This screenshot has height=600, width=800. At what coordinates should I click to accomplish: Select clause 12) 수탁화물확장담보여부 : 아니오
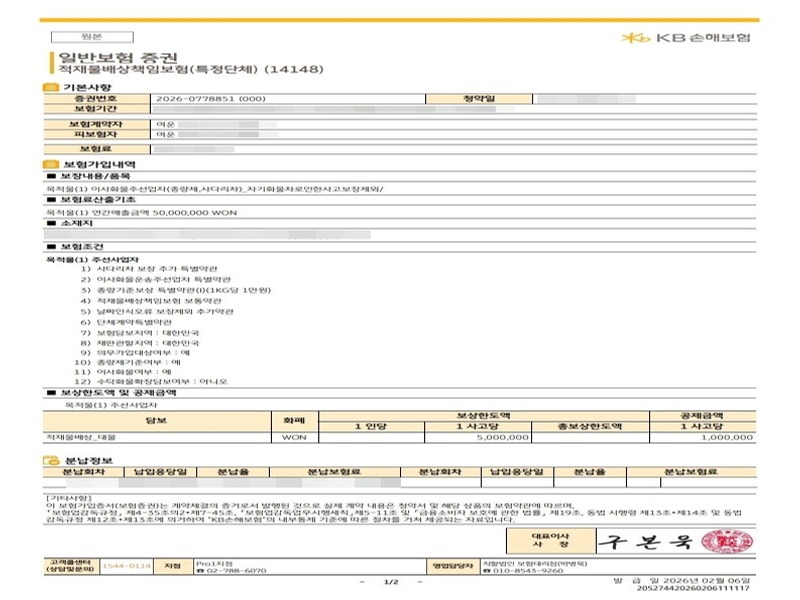[151, 382]
